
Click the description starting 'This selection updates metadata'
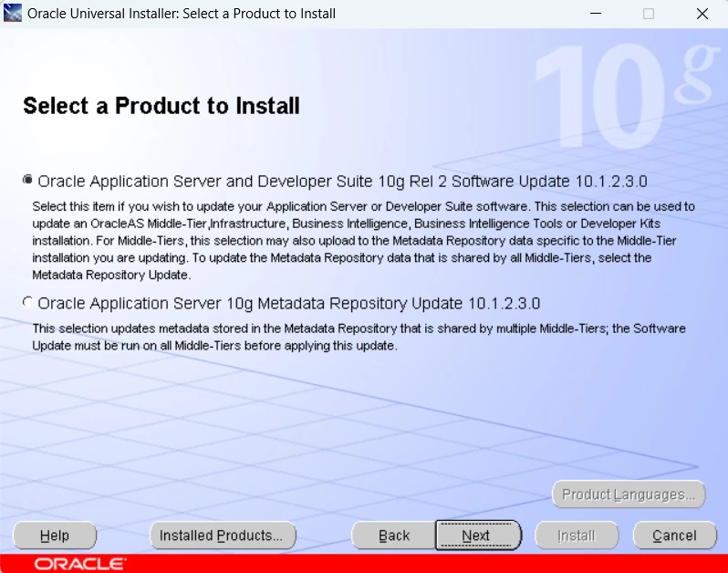point(359,337)
